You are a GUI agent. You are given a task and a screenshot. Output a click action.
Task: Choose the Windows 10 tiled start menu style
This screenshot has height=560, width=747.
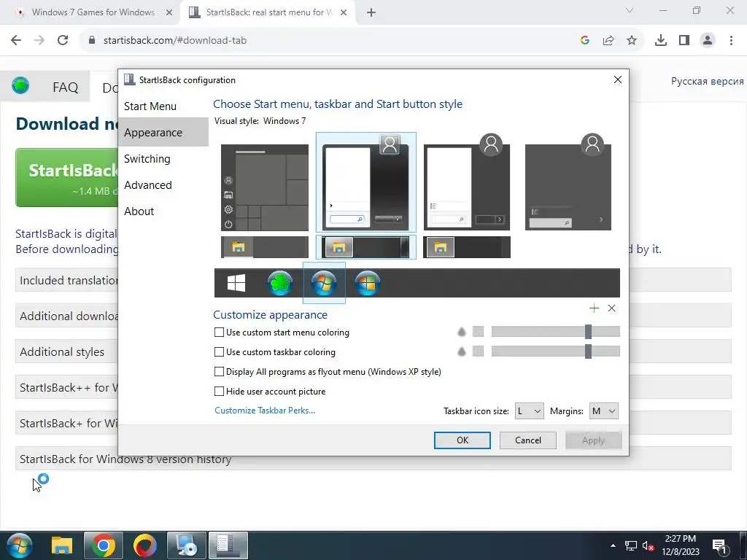(x=264, y=187)
